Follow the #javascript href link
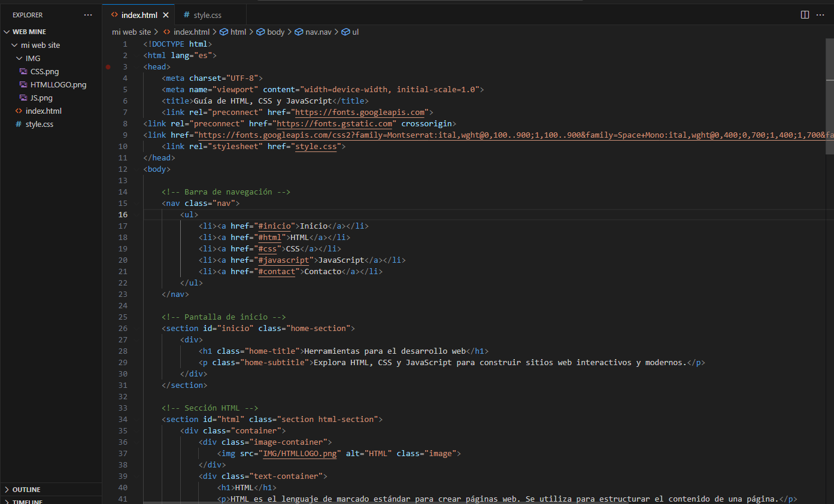 point(284,260)
